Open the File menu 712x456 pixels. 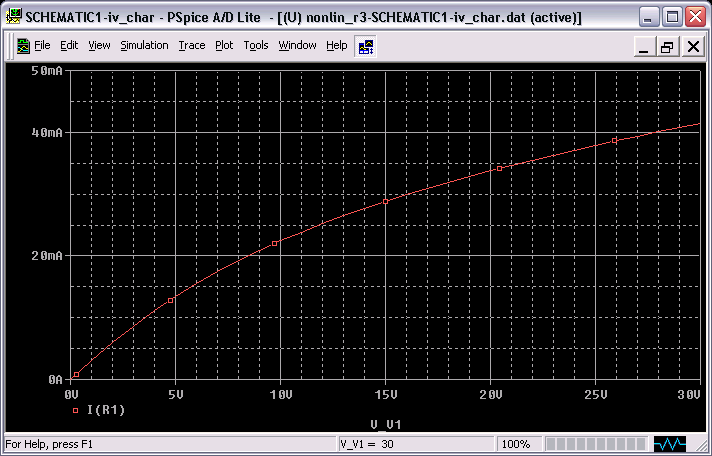[x=42, y=45]
